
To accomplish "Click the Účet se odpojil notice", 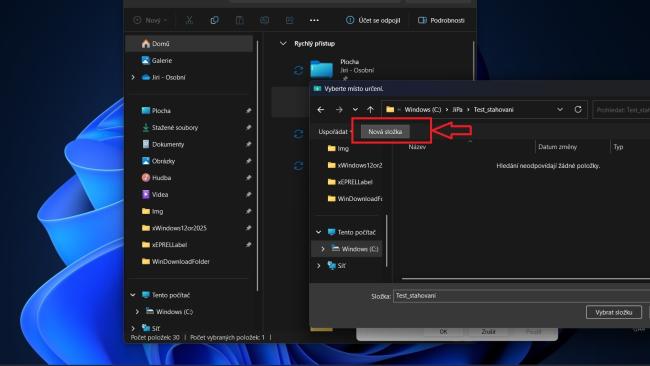I will [373, 20].
